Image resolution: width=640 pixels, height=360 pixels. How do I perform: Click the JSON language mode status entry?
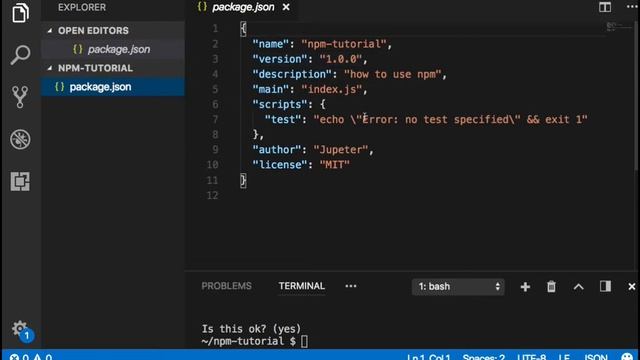[x=596, y=357]
